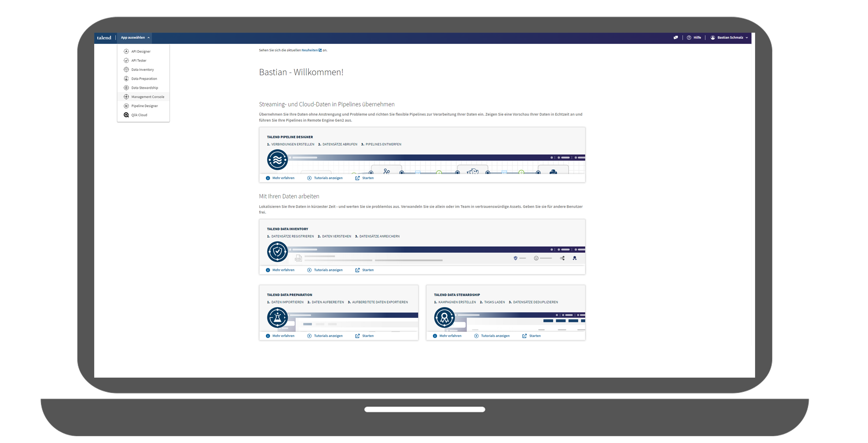The width and height of the screenshot is (868, 443).
Task: Click the Pipeline Designer icon in menu
Action: coord(127,106)
